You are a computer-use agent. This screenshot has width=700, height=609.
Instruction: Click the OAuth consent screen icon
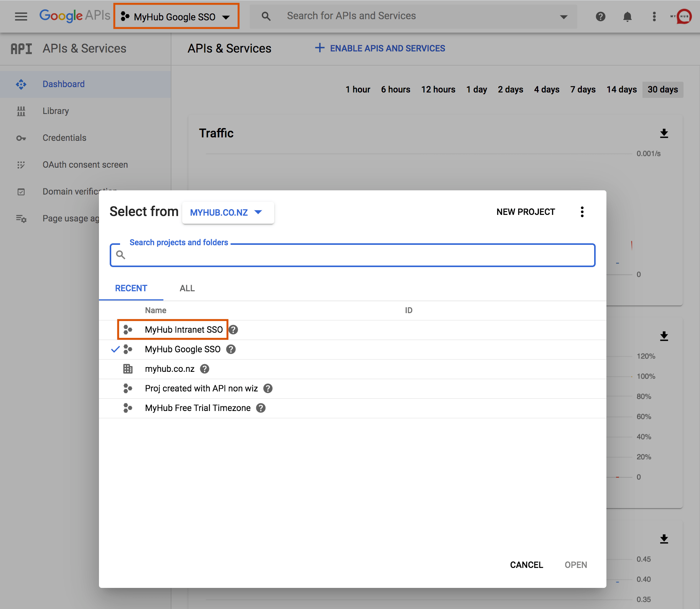point(21,165)
